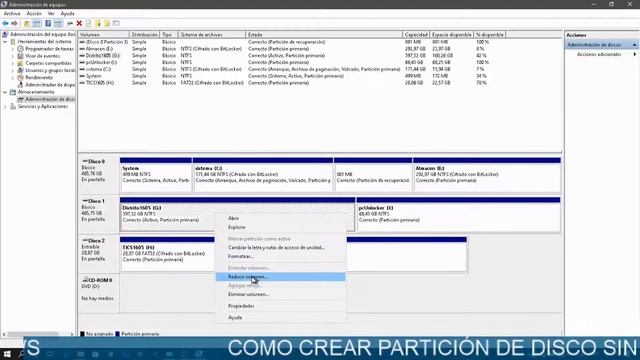This screenshot has width=640, height=360.
Task: Click the blue Help toolbar icon
Action: [48, 24]
